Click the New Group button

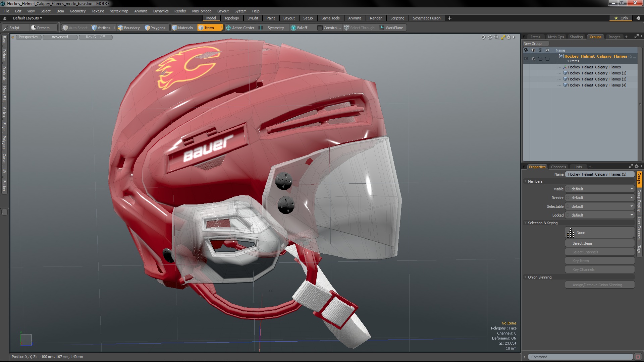coord(535,44)
